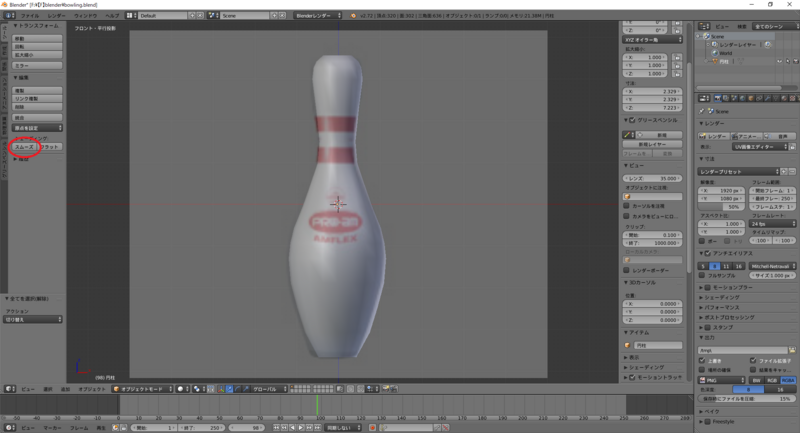Open the Blenderレンダー engine dropdown
The height and width of the screenshot is (433, 800).
click(317, 16)
